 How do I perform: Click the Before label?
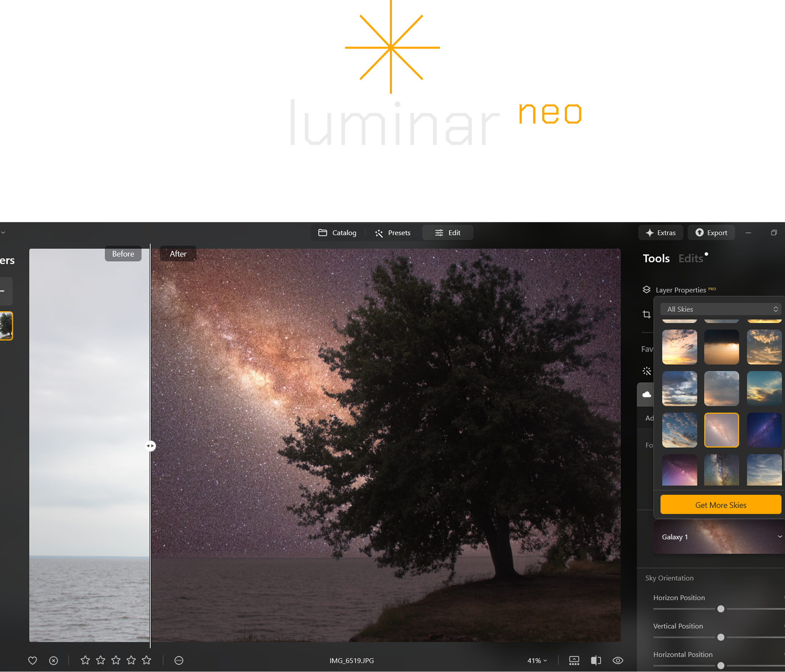[x=123, y=254]
